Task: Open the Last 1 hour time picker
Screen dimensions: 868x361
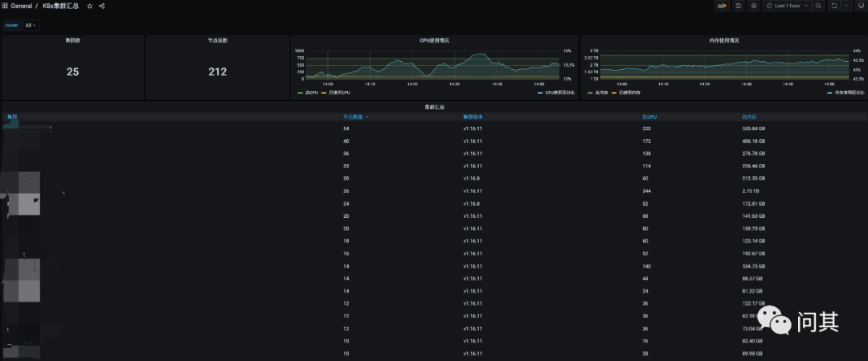Action: click(788, 6)
